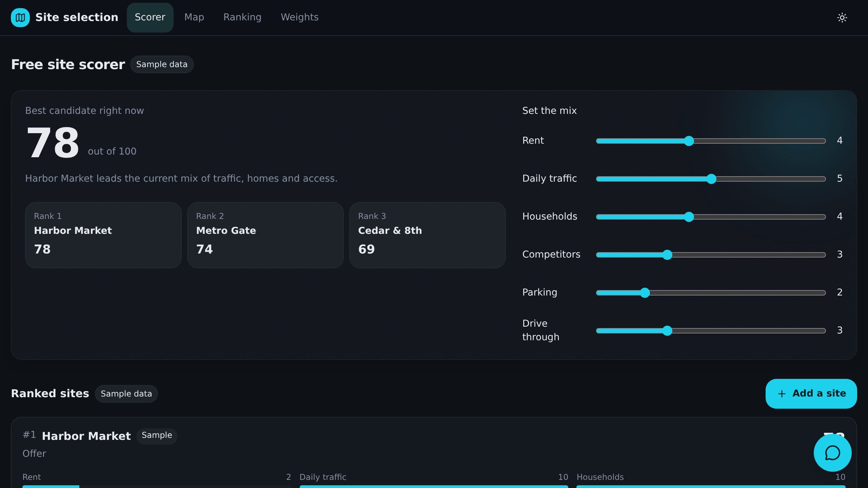Click the 'out of 100' label
The width and height of the screenshot is (868, 488).
tap(112, 151)
